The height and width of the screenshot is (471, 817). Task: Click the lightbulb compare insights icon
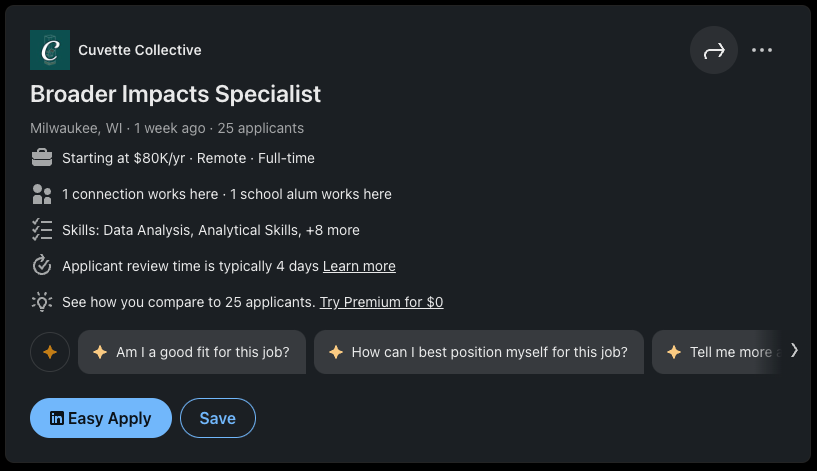point(42,302)
